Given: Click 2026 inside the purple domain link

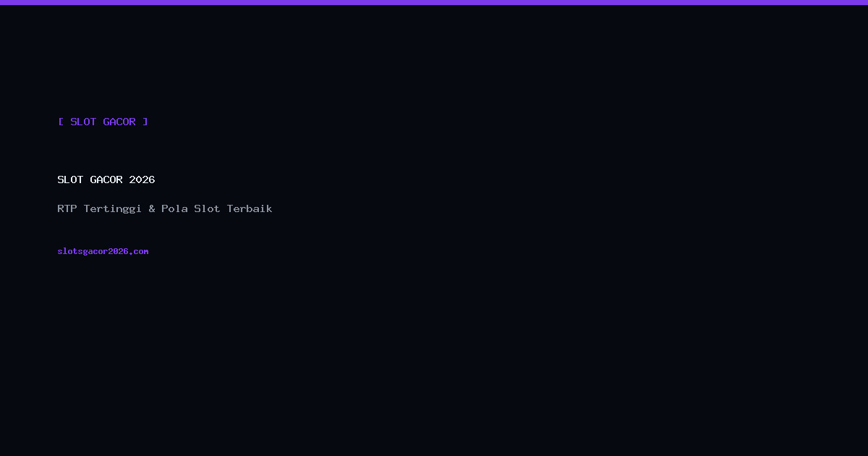Looking at the screenshot, I should coord(118,251).
